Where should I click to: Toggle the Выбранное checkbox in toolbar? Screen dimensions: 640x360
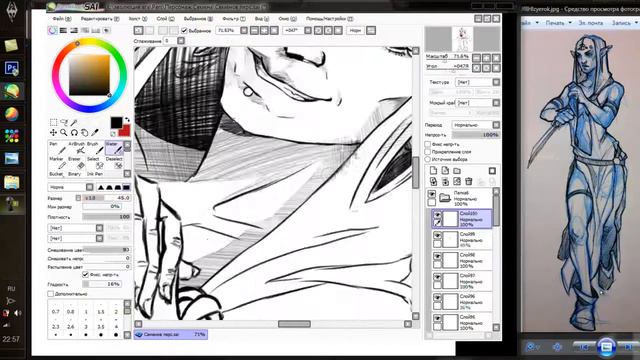click(x=184, y=31)
